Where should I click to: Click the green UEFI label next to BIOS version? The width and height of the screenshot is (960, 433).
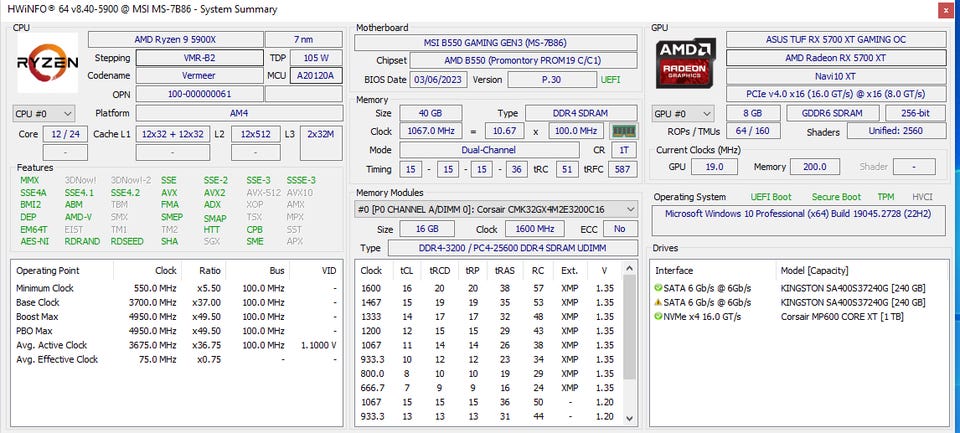point(611,80)
